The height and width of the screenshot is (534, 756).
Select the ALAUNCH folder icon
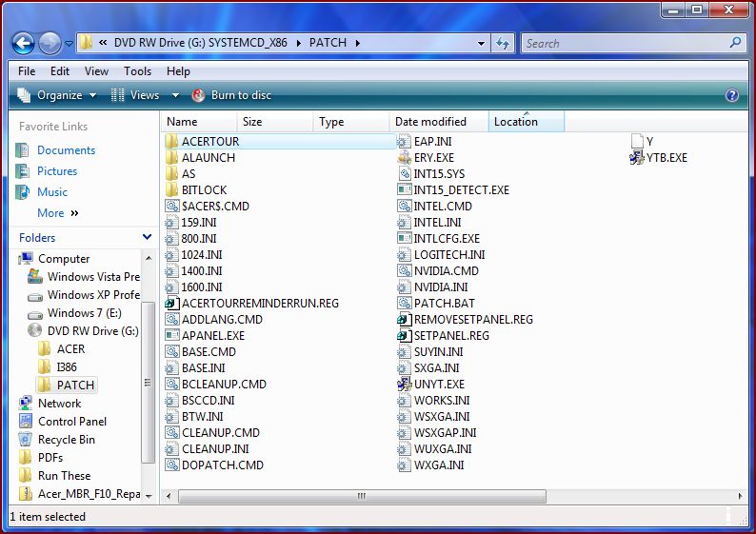click(x=171, y=158)
